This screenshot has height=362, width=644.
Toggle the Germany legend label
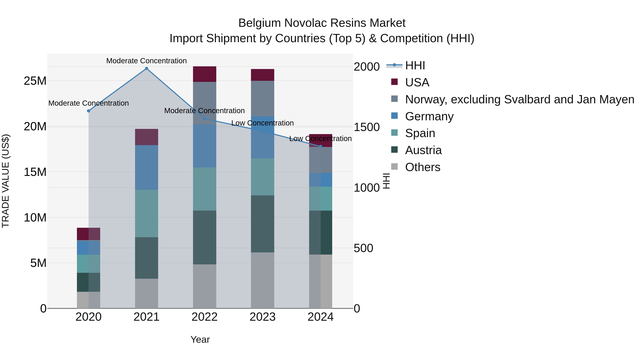[429, 116]
